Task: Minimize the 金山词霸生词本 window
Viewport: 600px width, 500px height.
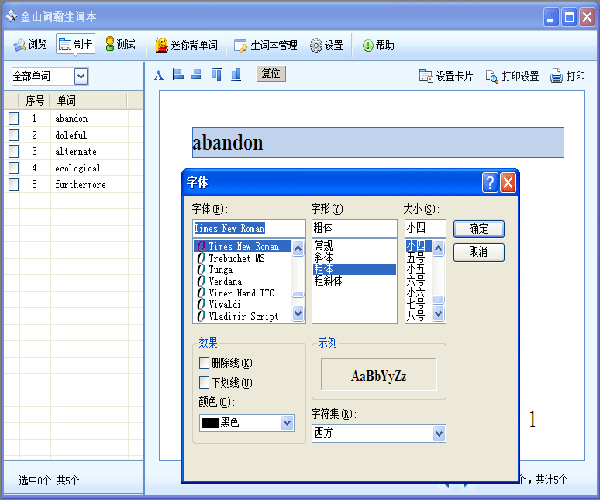Action: click(x=551, y=17)
